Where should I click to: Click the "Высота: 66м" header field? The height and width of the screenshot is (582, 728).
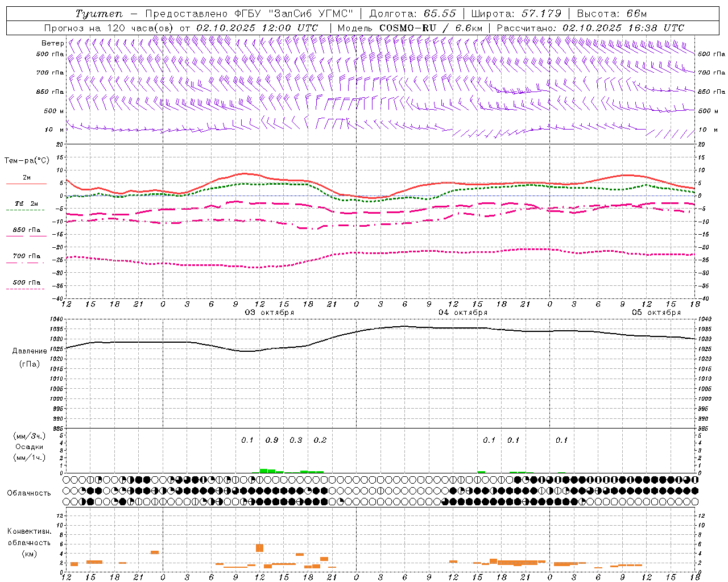(x=612, y=14)
